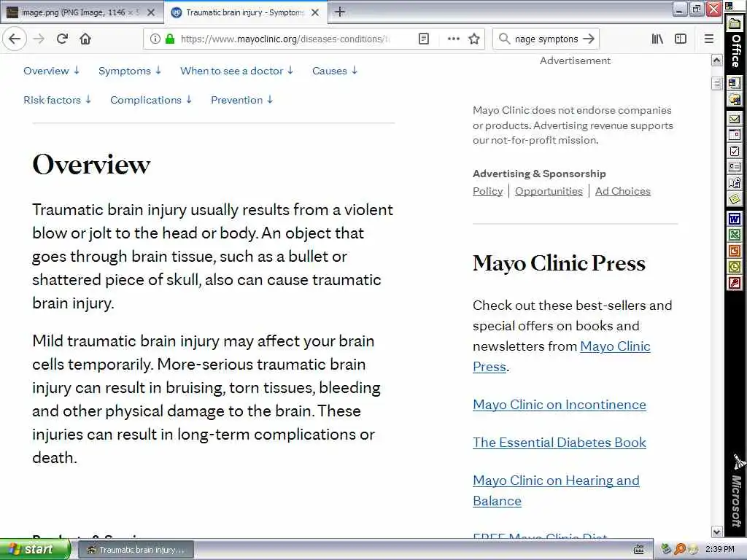Open the Windows Start menu

(34, 550)
